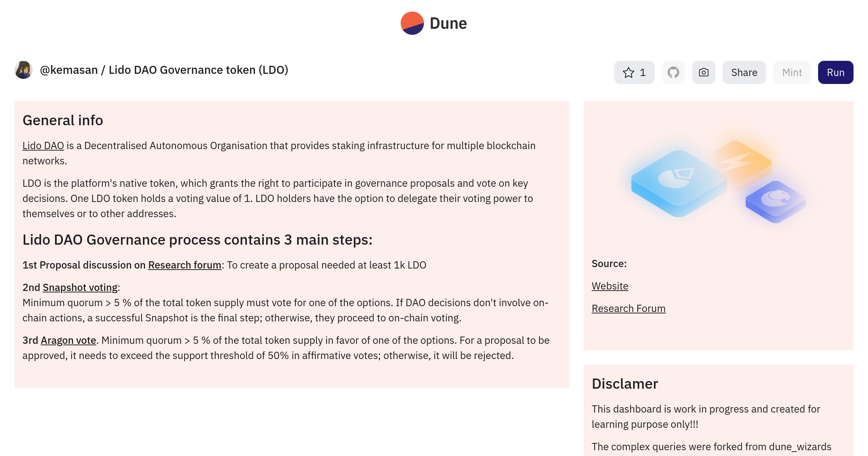Expand the Website source link
The image size is (868, 456).
tap(610, 286)
